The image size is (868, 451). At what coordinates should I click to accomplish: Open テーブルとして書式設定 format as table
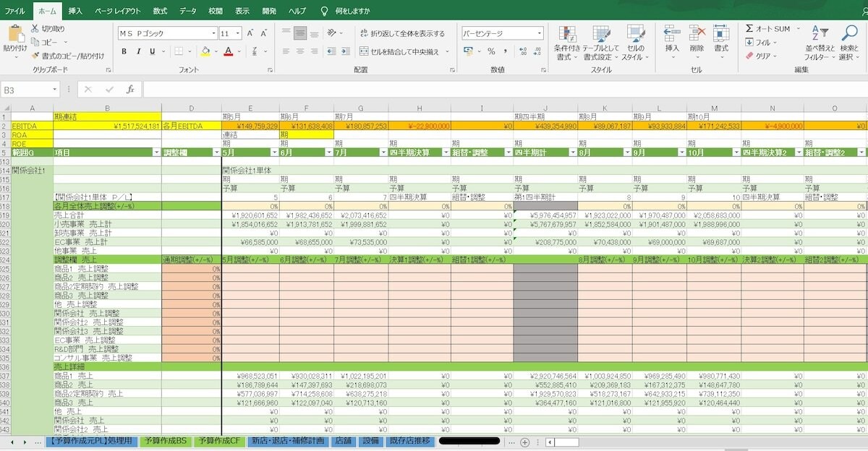coord(602,43)
